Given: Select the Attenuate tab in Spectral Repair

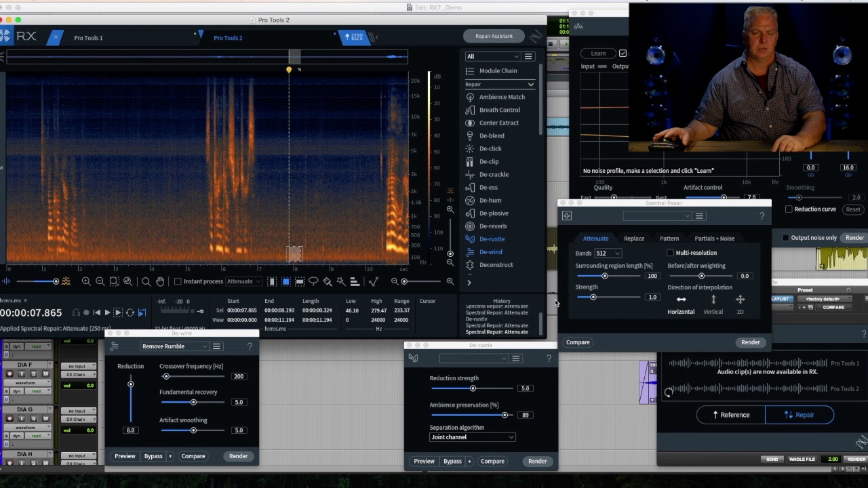Looking at the screenshot, I should [595, 239].
